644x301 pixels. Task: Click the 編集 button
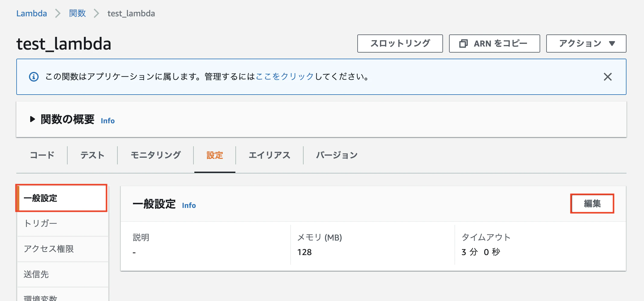pyautogui.click(x=592, y=203)
